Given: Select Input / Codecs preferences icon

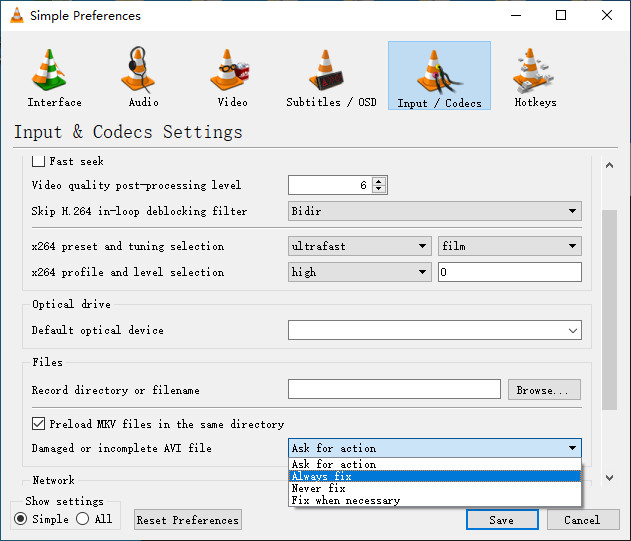Looking at the screenshot, I should 439,75.
